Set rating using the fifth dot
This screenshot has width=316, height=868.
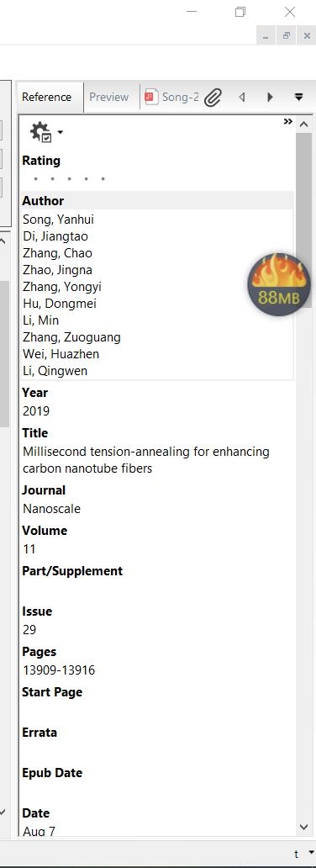[x=103, y=179]
